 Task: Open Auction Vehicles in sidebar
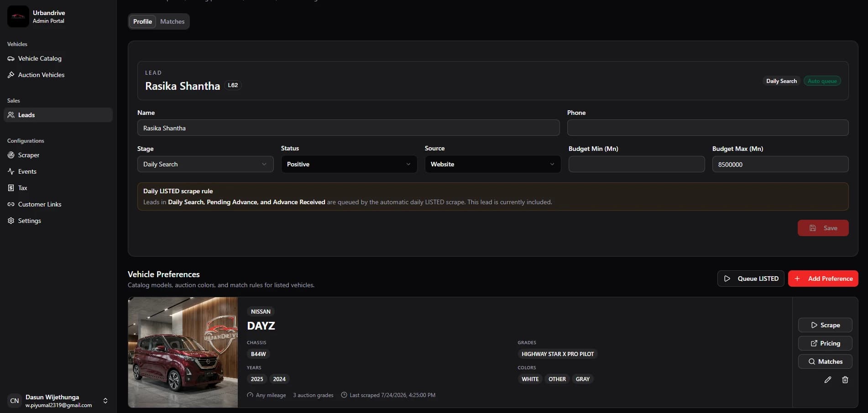click(x=58, y=75)
